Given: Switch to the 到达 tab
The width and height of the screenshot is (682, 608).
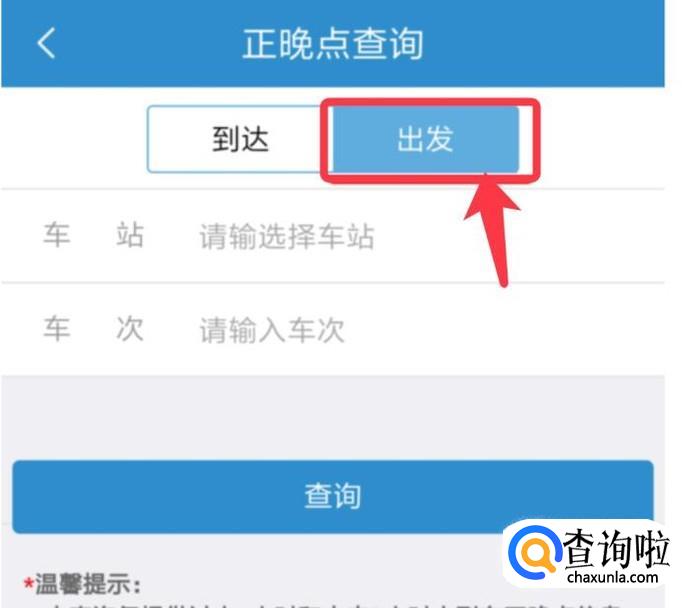Looking at the screenshot, I should point(240,139).
